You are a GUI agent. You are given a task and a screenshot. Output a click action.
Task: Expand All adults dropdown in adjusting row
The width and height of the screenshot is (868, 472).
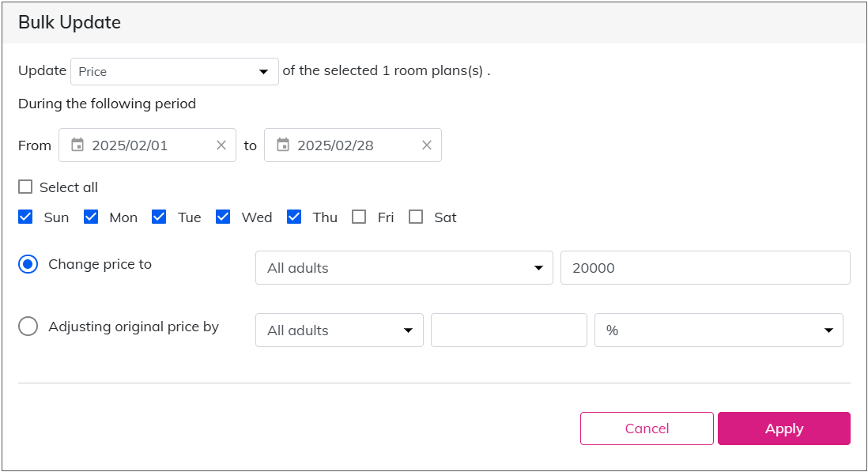tap(339, 330)
